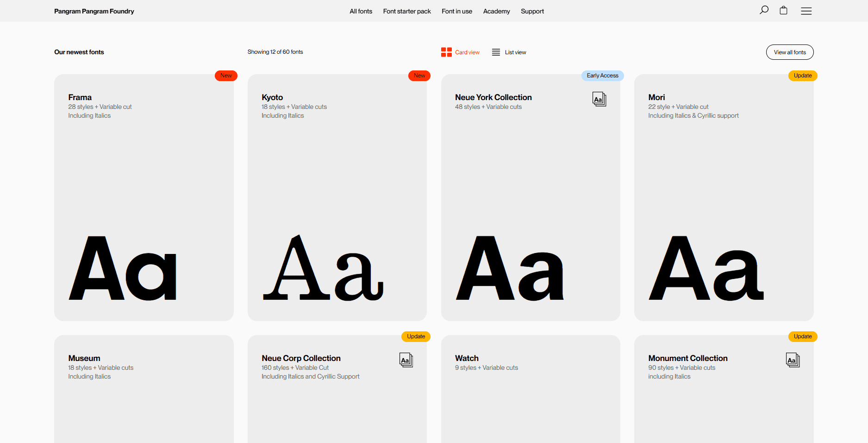Open the Kyoto font title
The image size is (868, 443).
[272, 97]
